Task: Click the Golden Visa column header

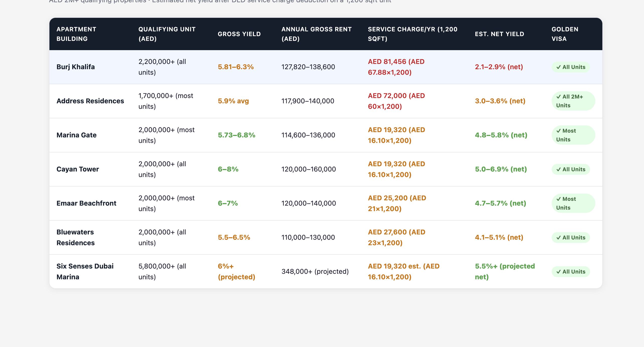Action: click(x=565, y=34)
